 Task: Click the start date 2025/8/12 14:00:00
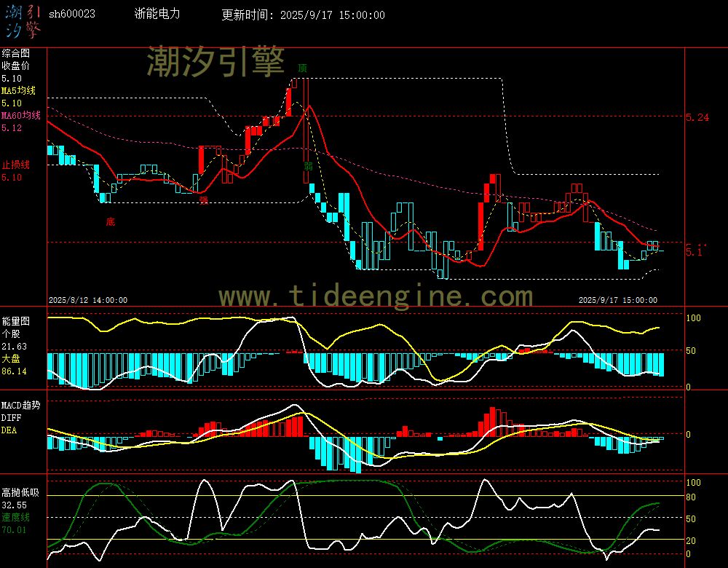coord(88,301)
